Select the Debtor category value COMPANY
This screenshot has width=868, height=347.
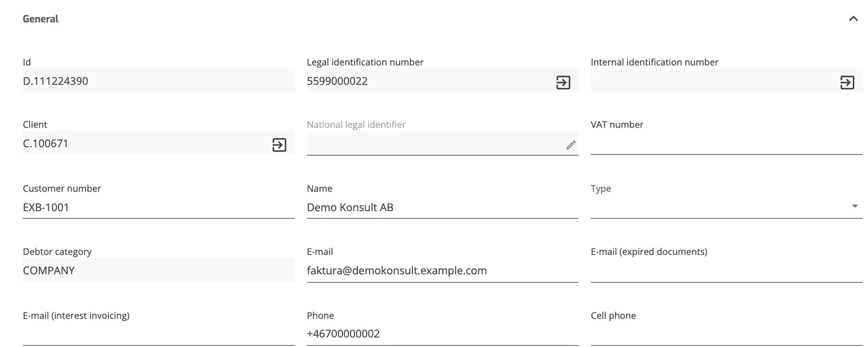49,270
